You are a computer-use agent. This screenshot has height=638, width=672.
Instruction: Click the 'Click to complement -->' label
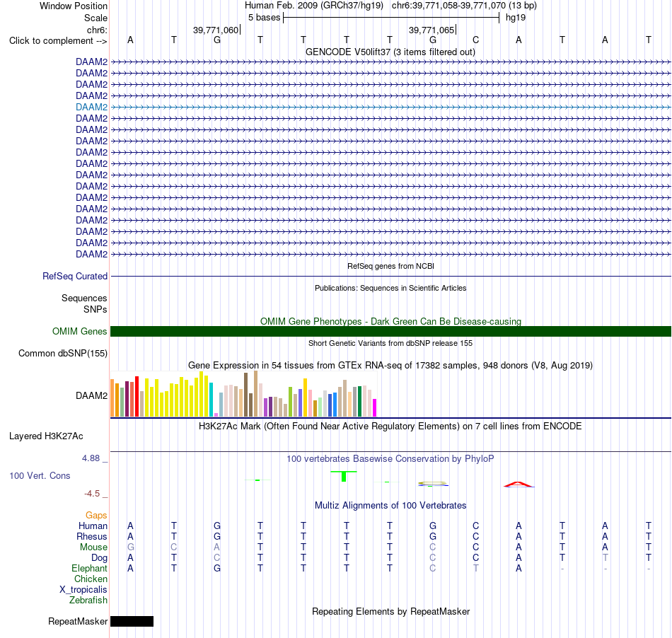pyautogui.click(x=58, y=41)
